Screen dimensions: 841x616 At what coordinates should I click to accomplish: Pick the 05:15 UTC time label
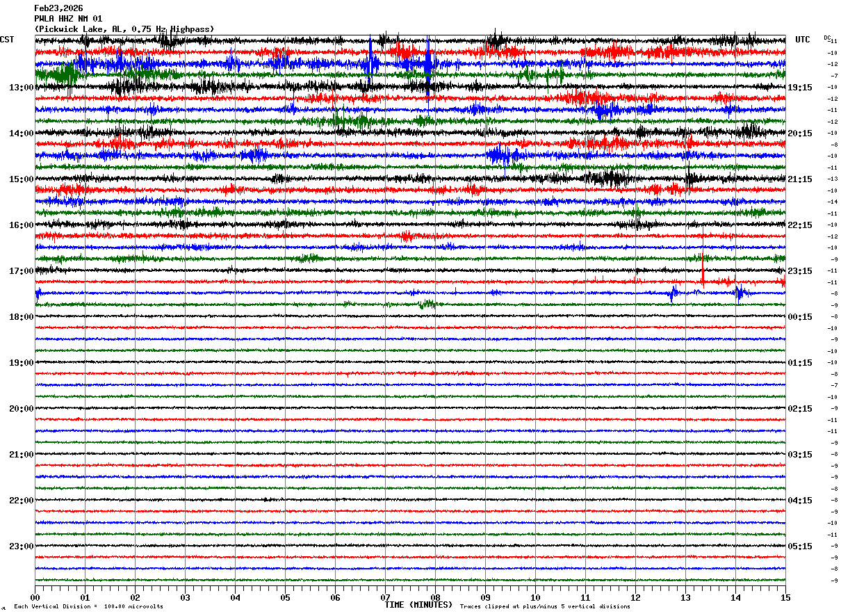800,546
